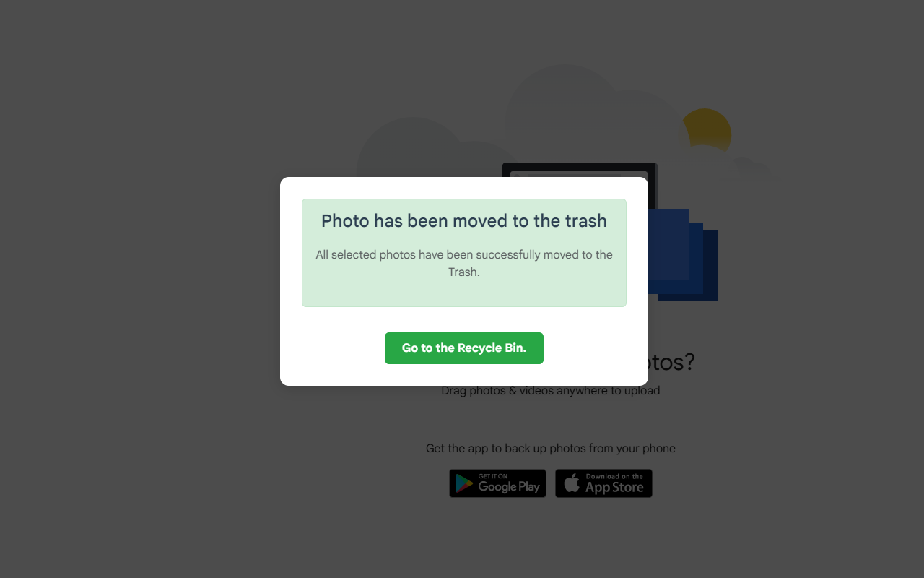Viewport: 924px width, 578px height.
Task: Click the 'Drag photos & videos anywhere to upload' text
Action: coord(551,391)
